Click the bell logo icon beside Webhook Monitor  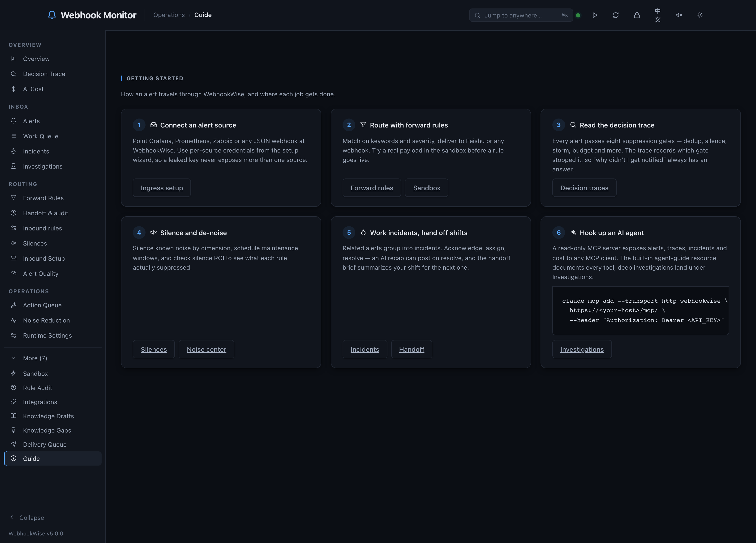point(52,15)
